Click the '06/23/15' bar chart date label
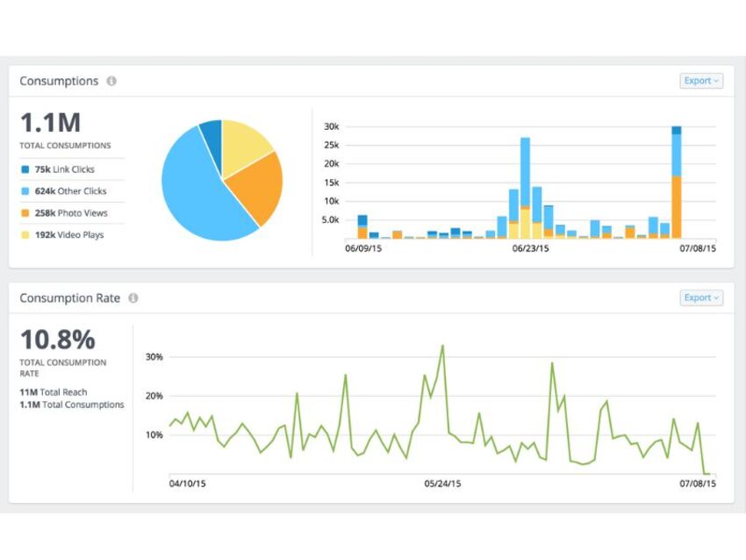Screen dimensions: 746x560 pos(530,248)
